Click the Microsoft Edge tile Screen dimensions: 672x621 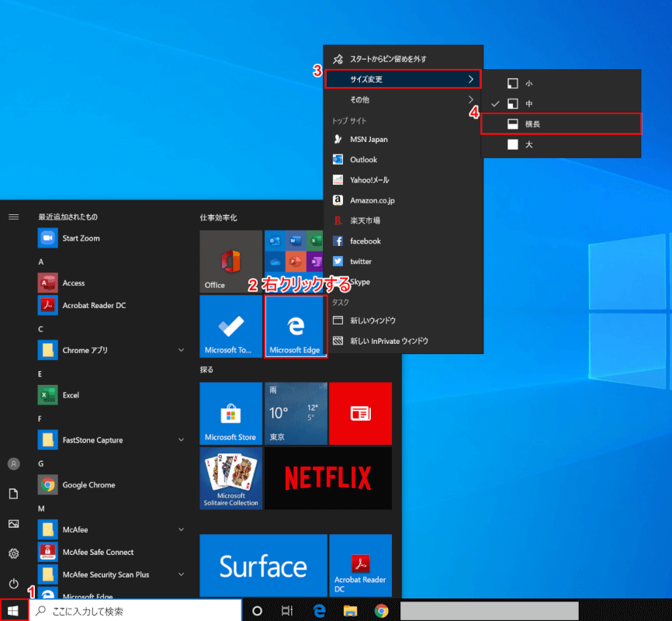pos(296,326)
